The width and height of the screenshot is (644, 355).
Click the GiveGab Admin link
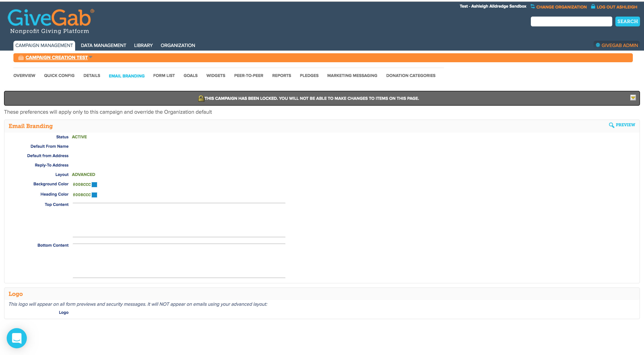(x=620, y=45)
